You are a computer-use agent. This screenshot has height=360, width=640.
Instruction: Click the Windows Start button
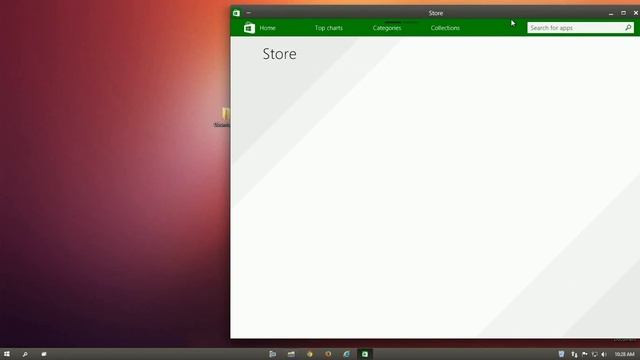pos(7,354)
